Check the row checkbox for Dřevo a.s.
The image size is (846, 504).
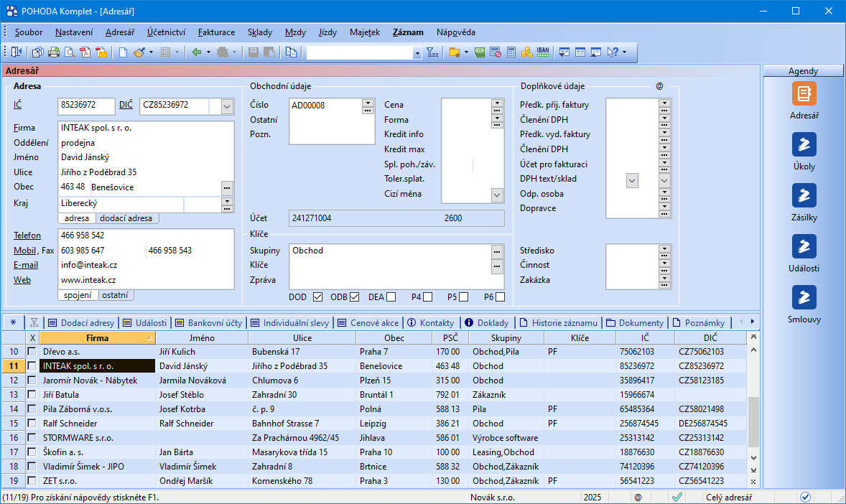(32, 351)
